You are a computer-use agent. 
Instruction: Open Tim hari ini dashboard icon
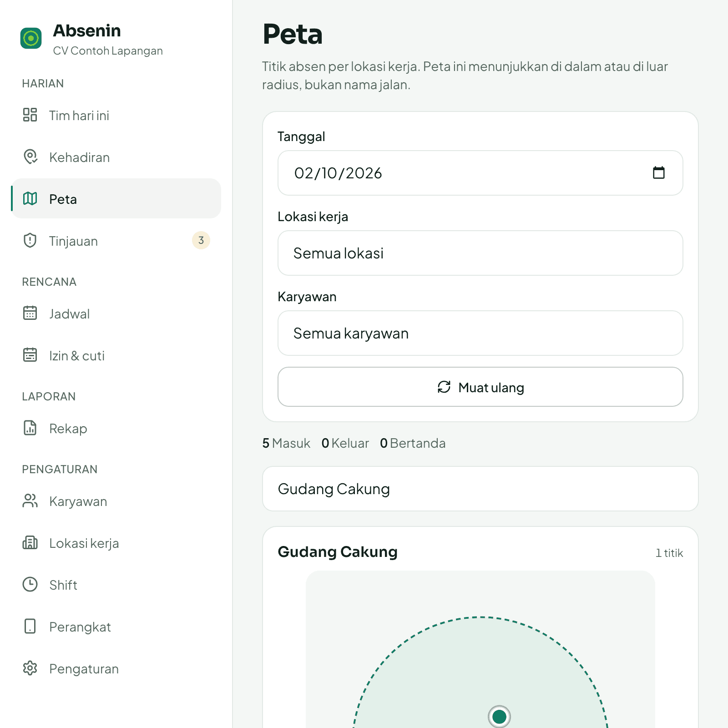pos(30,115)
